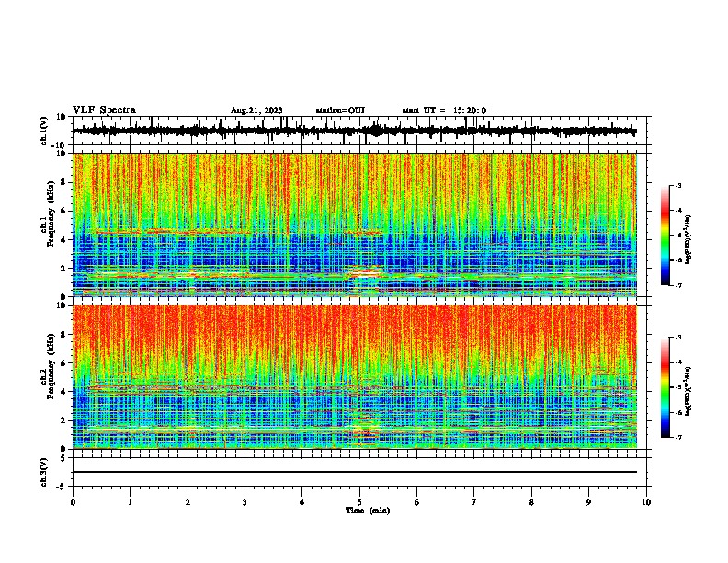Click time axis tick label '1'
The image size is (728, 563).
click(x=130, y=502)
